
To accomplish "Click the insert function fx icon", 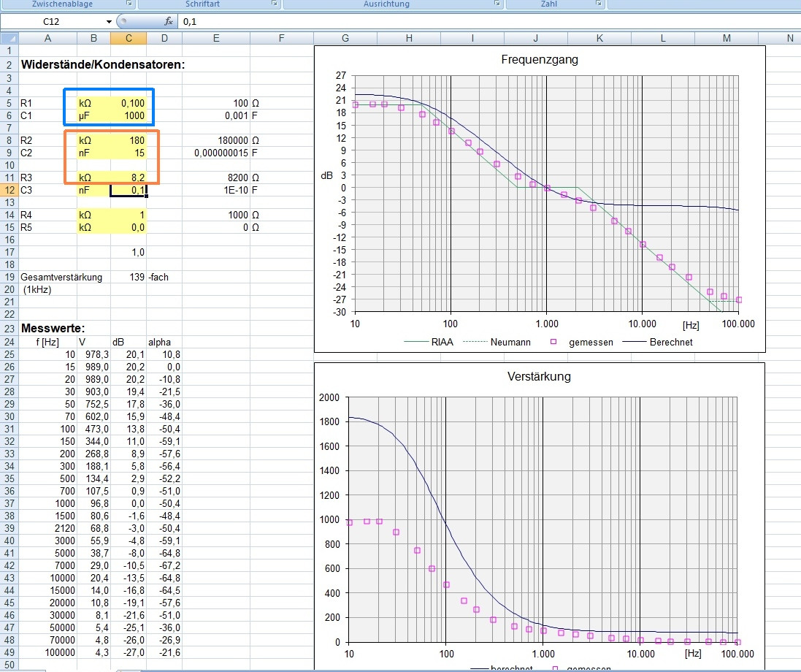I will [x=169, y=21].
